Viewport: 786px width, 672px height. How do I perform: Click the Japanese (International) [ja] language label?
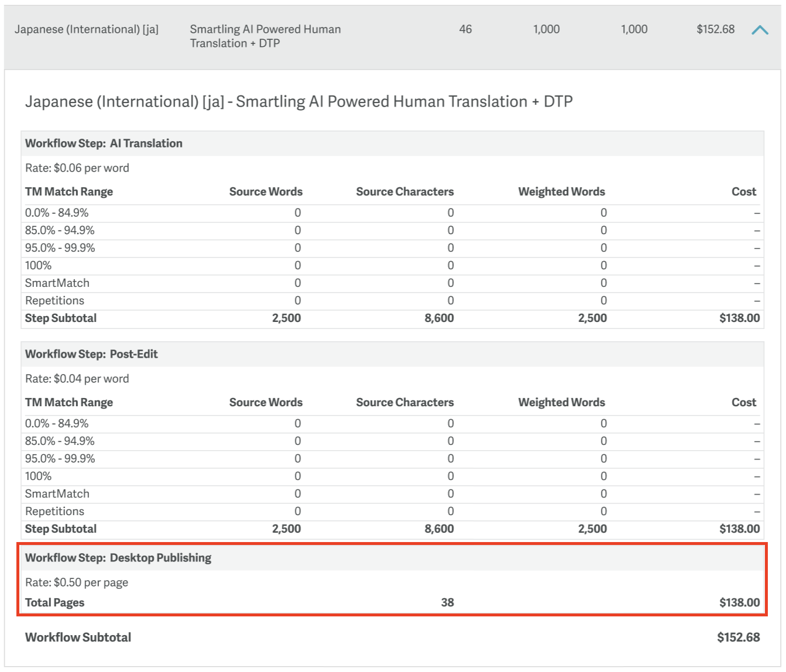pos(86,29)
